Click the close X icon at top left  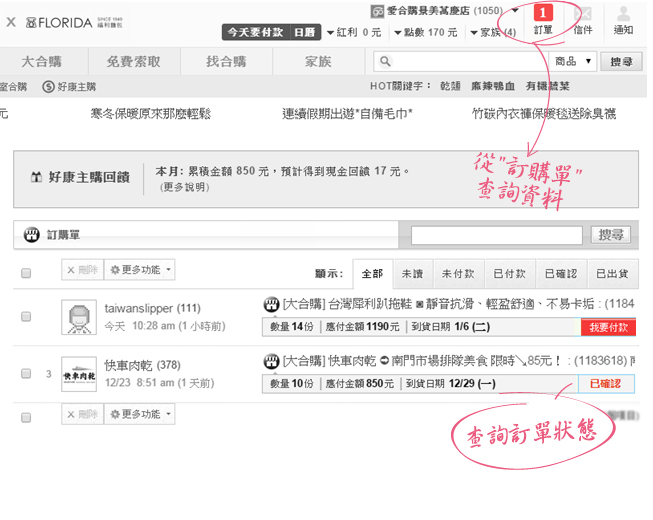[10, 21]
